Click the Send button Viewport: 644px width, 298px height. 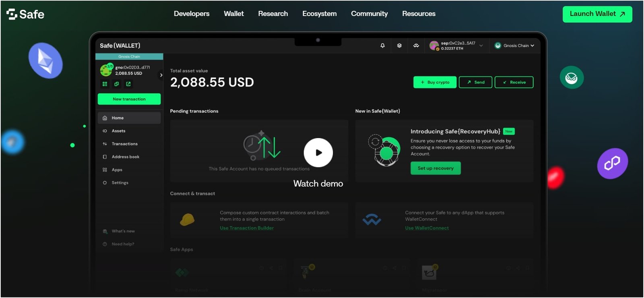[x=475, y=82]
